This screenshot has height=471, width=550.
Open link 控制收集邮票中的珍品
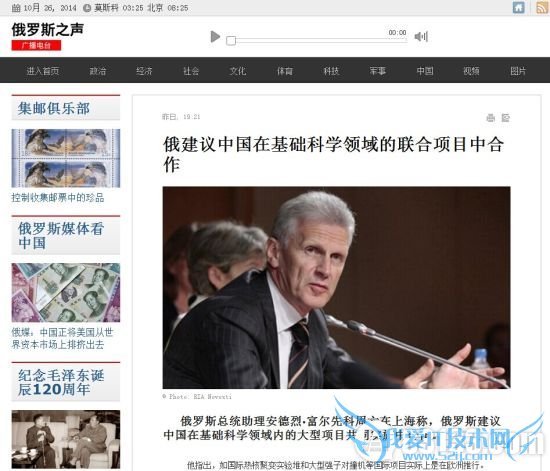pos(58,198)
